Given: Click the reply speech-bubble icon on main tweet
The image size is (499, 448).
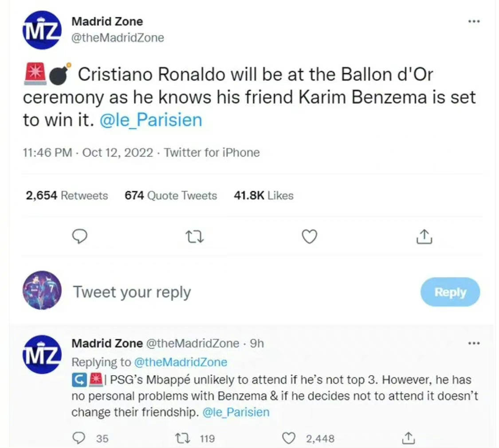Looking at the screenshot, I should (79, 237).
